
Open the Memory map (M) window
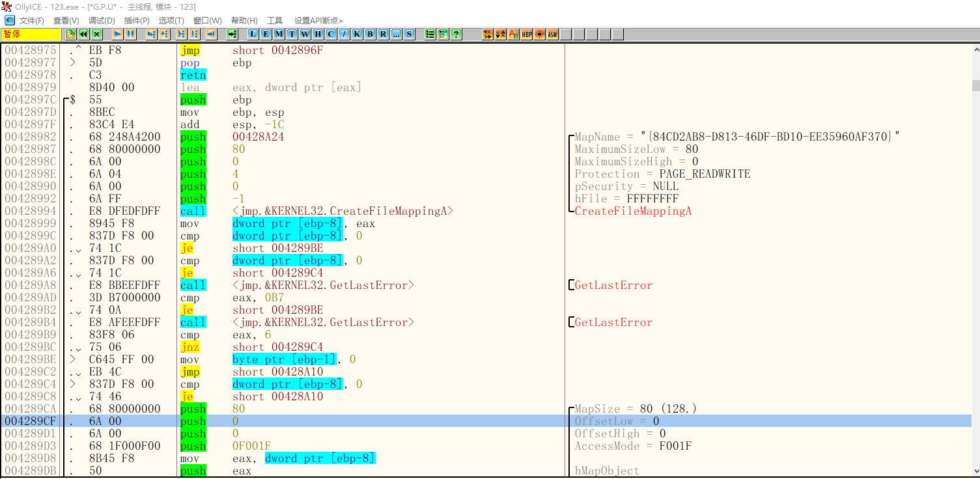(x=279, y=34)
